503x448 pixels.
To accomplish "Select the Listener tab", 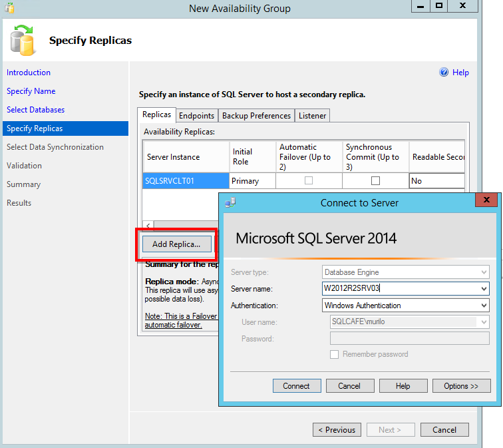I will [312, 116].
